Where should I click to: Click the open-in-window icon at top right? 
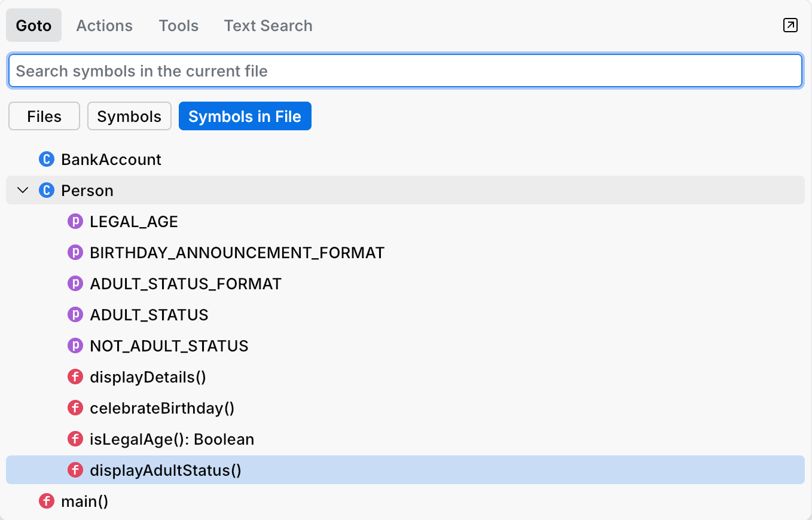(x=790, y=25)
